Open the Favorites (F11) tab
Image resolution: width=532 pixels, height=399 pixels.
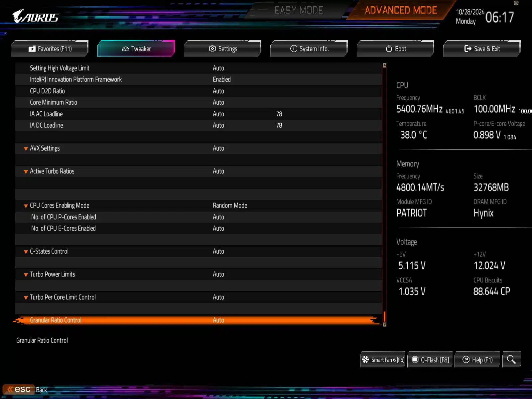pos(50,49)
